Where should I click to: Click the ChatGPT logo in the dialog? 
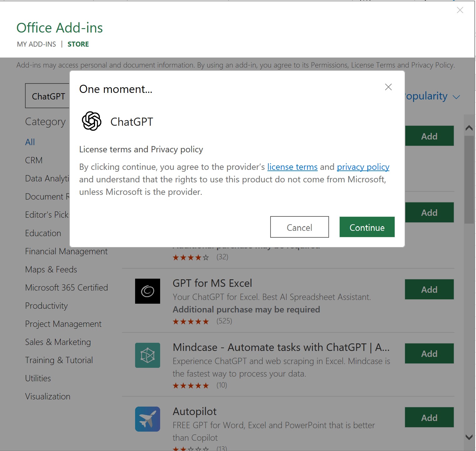point(91,121)
